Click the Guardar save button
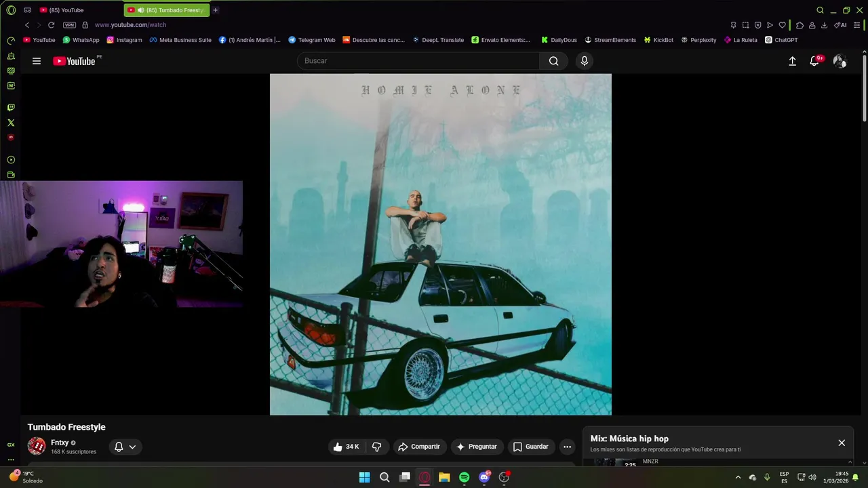Screen dimensions: 868x488 point(531,447)
